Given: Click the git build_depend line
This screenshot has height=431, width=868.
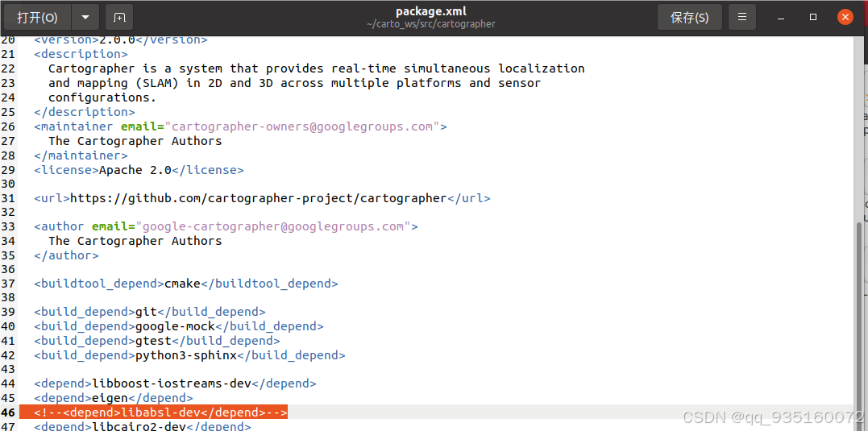Looking at the screenshot, I should click(149, 312).
